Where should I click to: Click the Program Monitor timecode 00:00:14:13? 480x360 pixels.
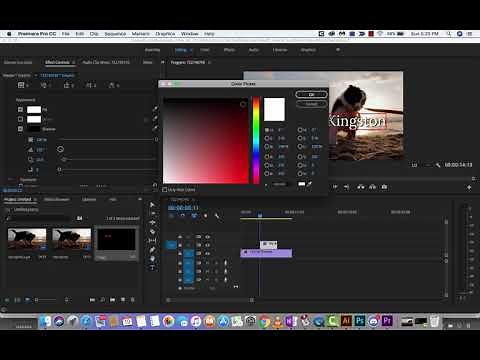(x=458, y=165)
